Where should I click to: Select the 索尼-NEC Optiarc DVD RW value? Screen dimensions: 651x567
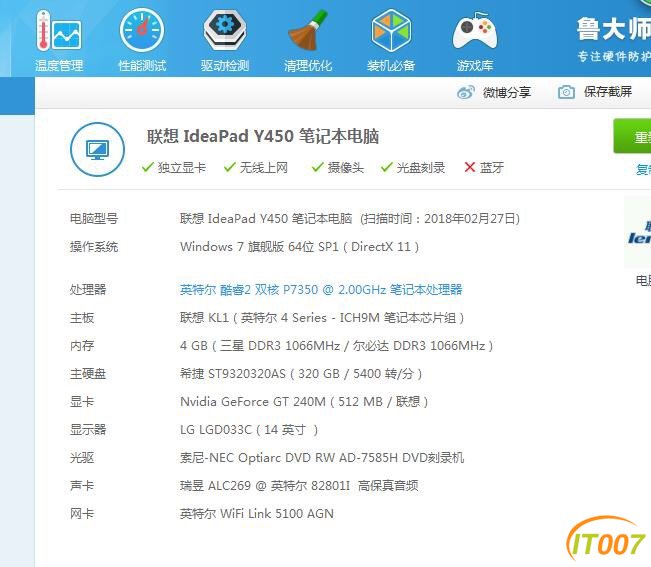point(322,458)
